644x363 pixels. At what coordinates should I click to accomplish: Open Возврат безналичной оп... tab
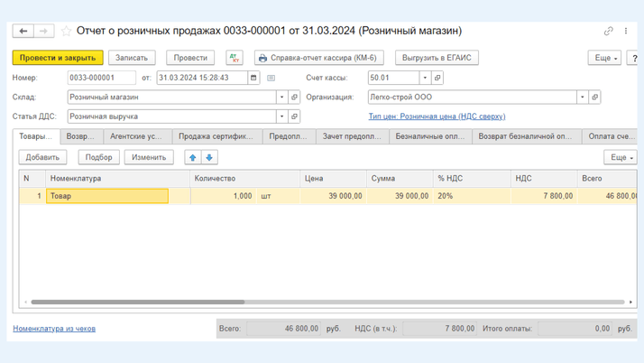coord(527,136)
